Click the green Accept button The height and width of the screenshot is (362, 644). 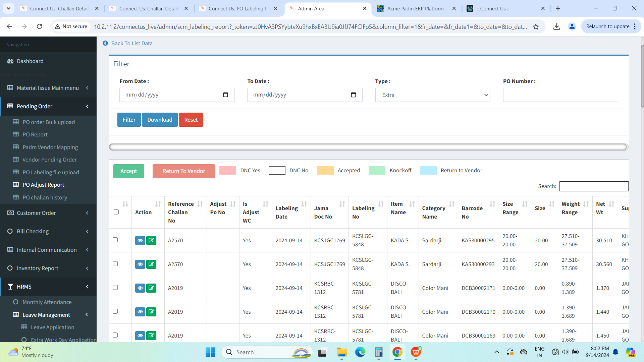pyautogui.click(x=129, y=171)
